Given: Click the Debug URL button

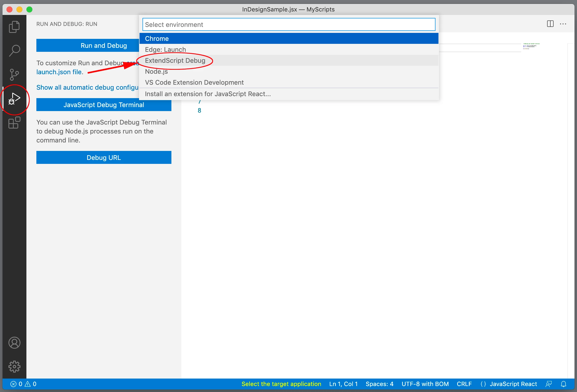Looking at the screenshot, I should 104,157.
